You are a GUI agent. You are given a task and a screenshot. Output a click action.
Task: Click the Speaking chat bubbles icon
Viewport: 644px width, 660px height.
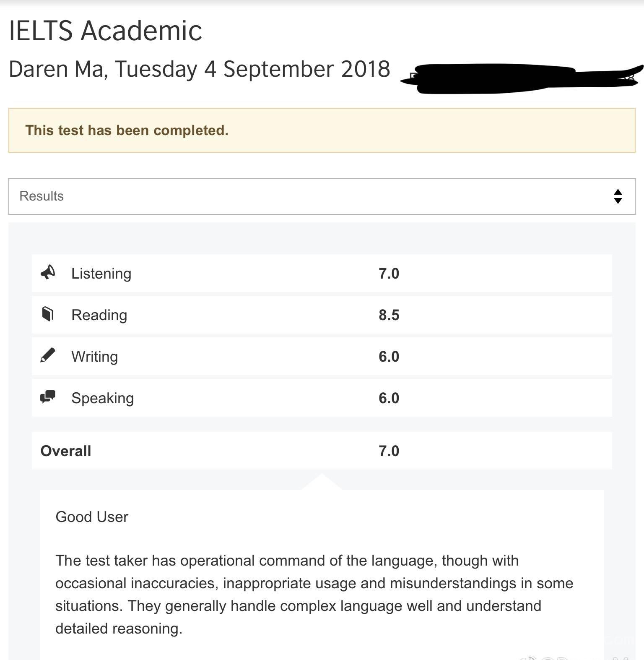pos(48,397)
